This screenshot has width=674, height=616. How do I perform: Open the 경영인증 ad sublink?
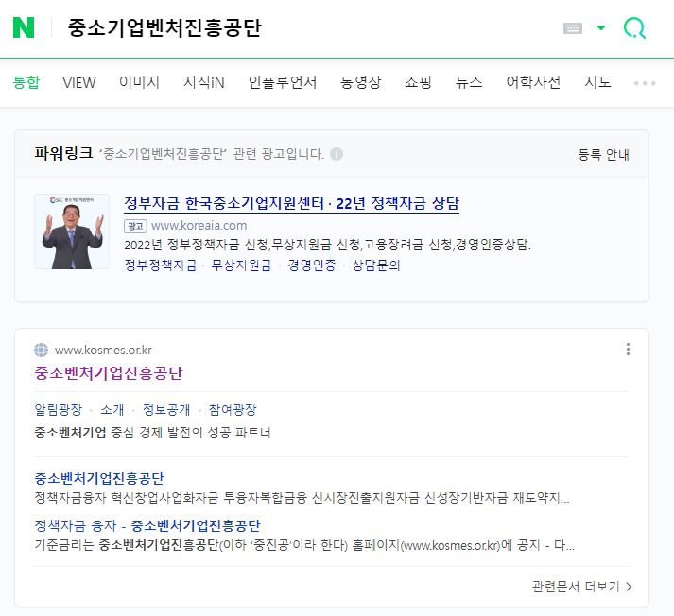point(312,265)
